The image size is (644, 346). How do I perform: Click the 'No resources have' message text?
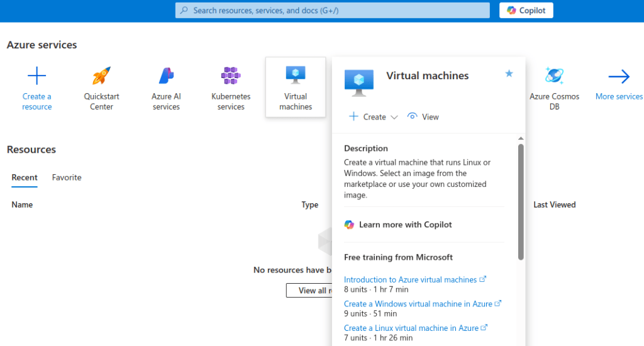pyautogui.click(x=292, y=270)
